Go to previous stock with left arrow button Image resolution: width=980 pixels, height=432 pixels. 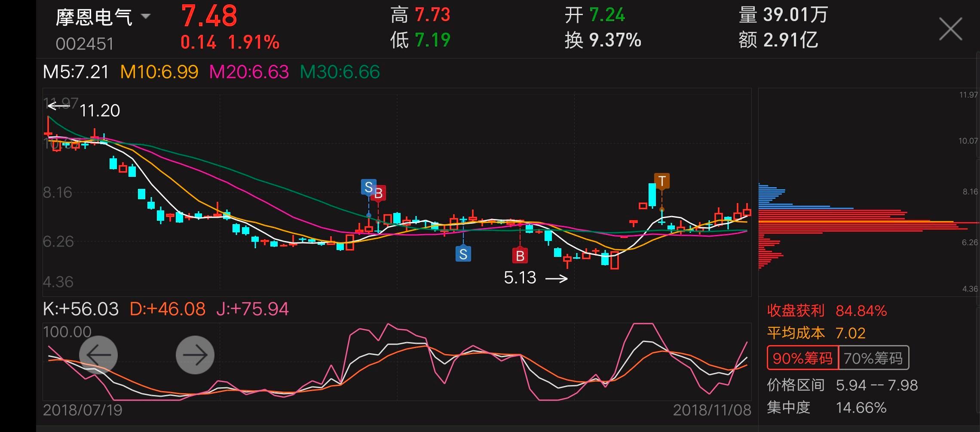98,355
